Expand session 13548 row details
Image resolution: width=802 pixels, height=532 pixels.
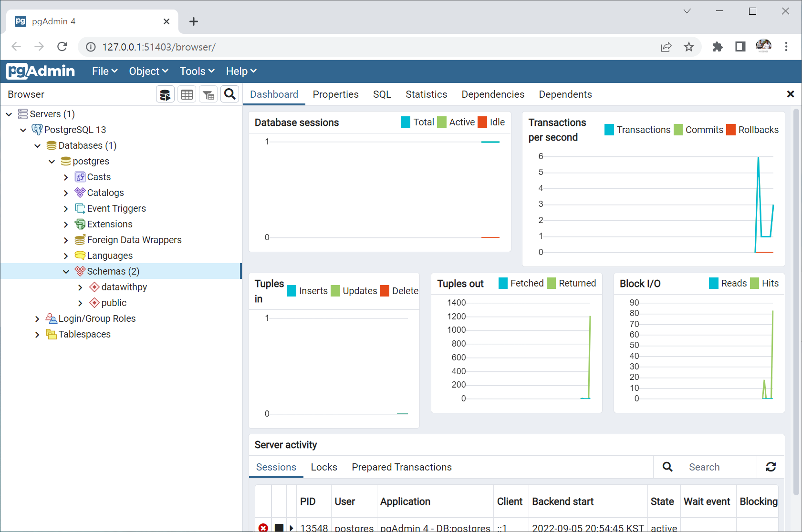coord(292,528)
